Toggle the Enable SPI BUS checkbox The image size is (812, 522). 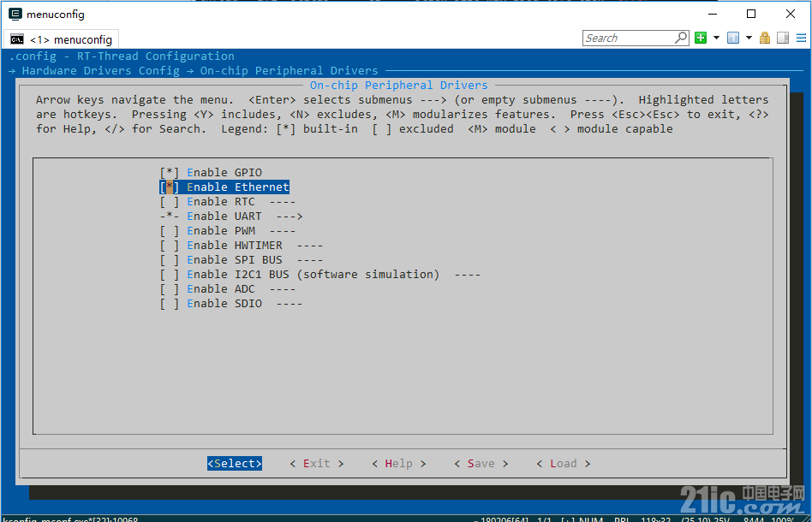coord(170,259)
